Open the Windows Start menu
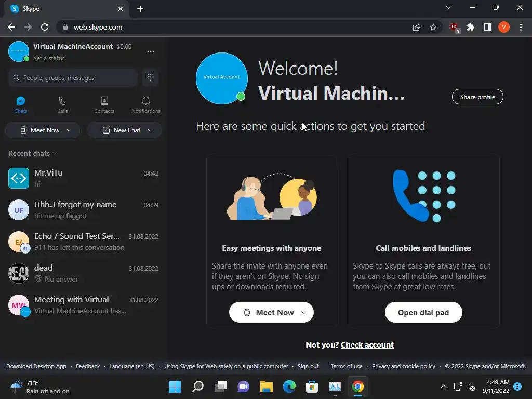Image resolution: width=532 pixels, height=399 pixels. (175, 387)
